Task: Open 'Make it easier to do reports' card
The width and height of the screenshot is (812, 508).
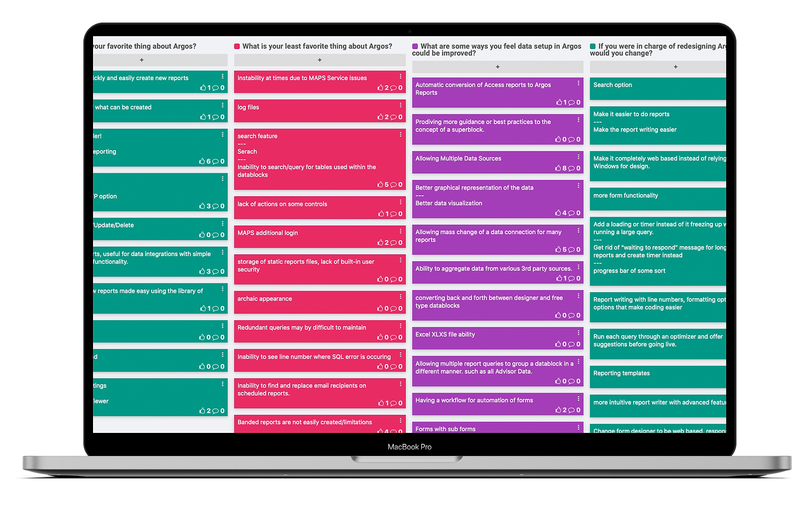Action: point(658,126)
